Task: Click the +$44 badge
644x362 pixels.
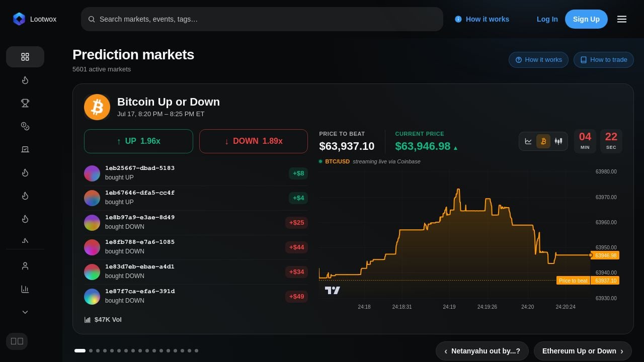Action: [296, 247]
